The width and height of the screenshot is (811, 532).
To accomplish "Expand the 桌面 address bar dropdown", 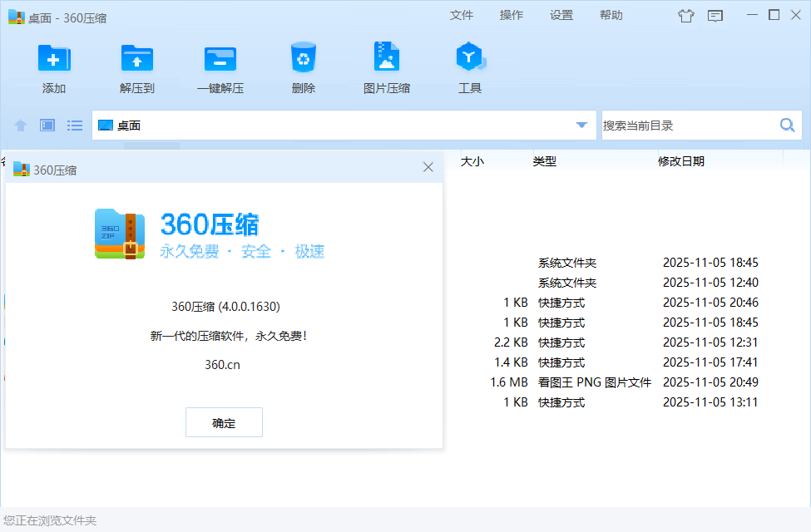I will [581, 125].
